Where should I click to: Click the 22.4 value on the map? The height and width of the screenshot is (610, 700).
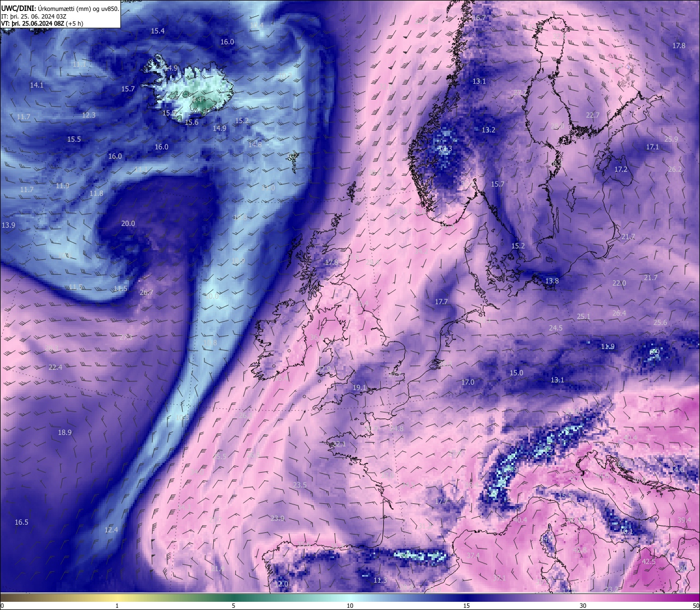(x=55, y=367)
